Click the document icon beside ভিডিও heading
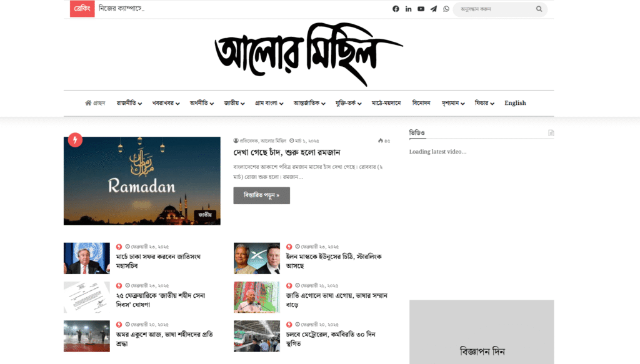The image size is (640, 364). point(551,133)
